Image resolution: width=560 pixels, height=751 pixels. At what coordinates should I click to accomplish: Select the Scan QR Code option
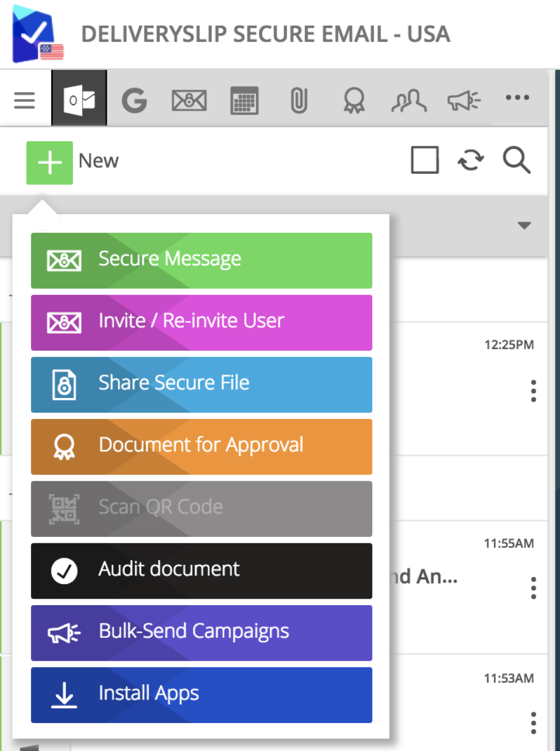pos(201,509)
